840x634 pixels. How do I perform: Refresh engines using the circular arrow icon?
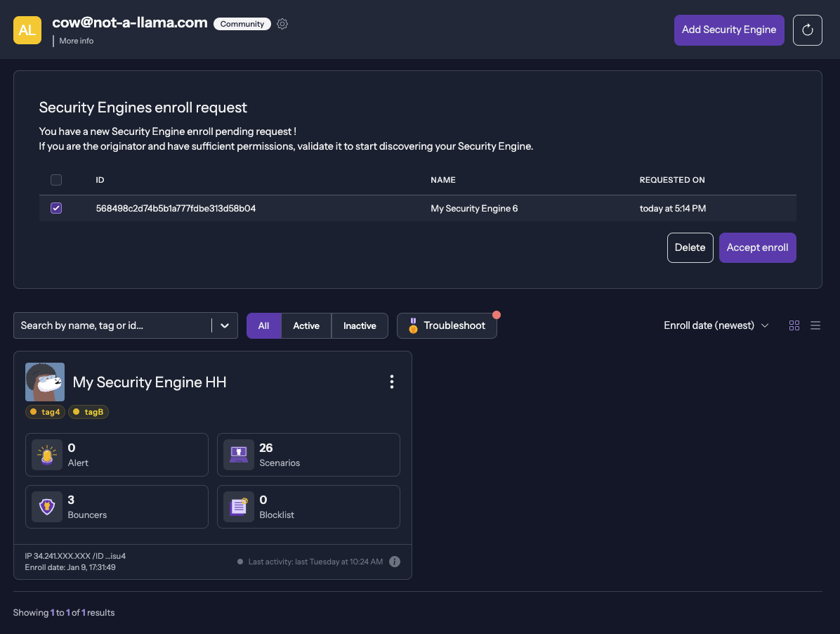click(x=807, y=30)
